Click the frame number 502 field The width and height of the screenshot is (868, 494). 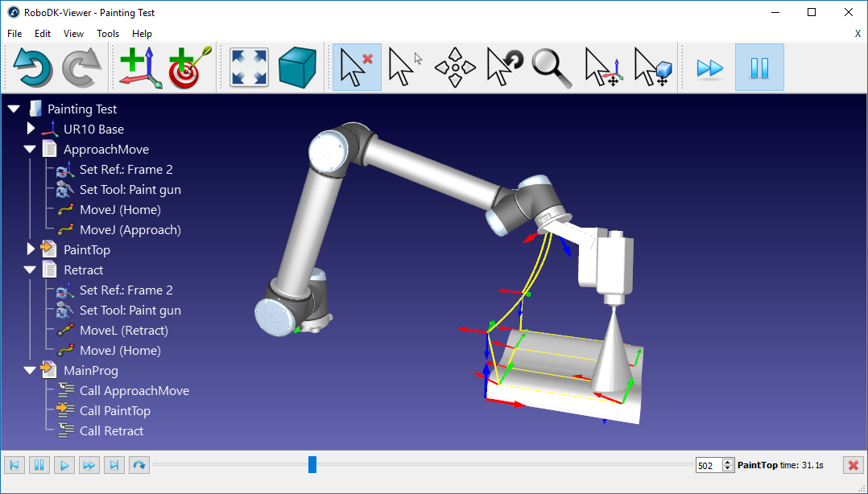coord(709,465)
